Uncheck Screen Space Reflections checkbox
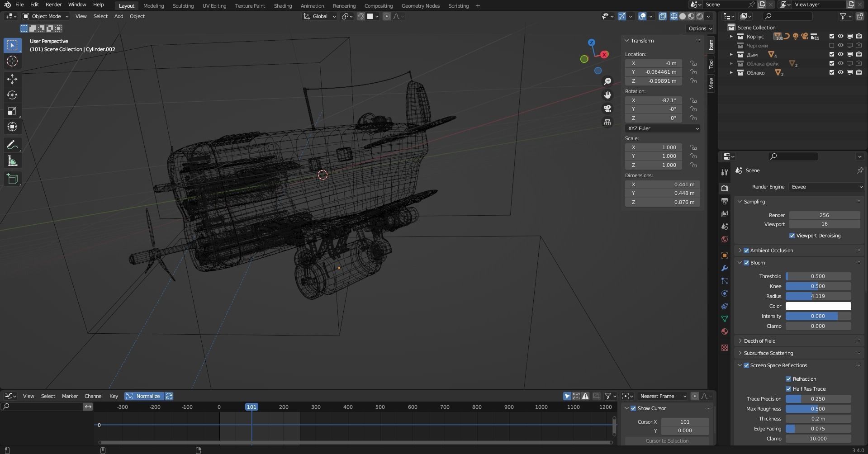868x454 pixels. coord(746,365)
